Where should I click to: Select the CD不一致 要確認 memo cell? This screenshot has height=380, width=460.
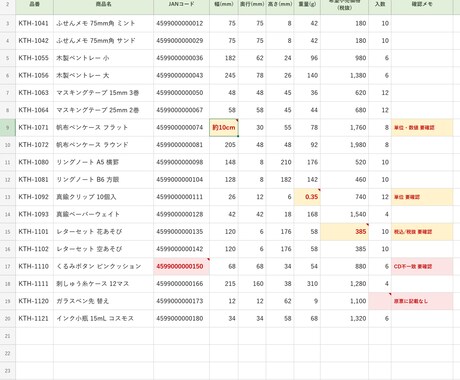pyautogui.click(x=422, y=266)
